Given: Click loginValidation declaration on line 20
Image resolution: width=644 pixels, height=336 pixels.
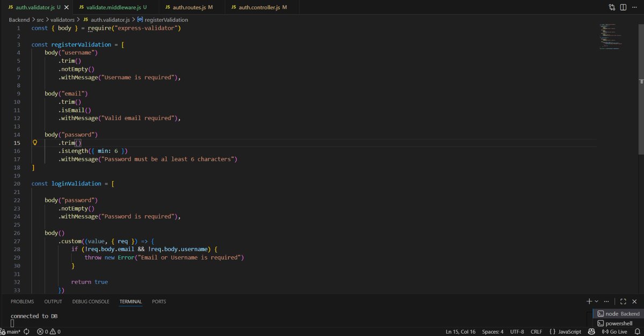Looking at the screenshot, I should (x=76, y=184).
